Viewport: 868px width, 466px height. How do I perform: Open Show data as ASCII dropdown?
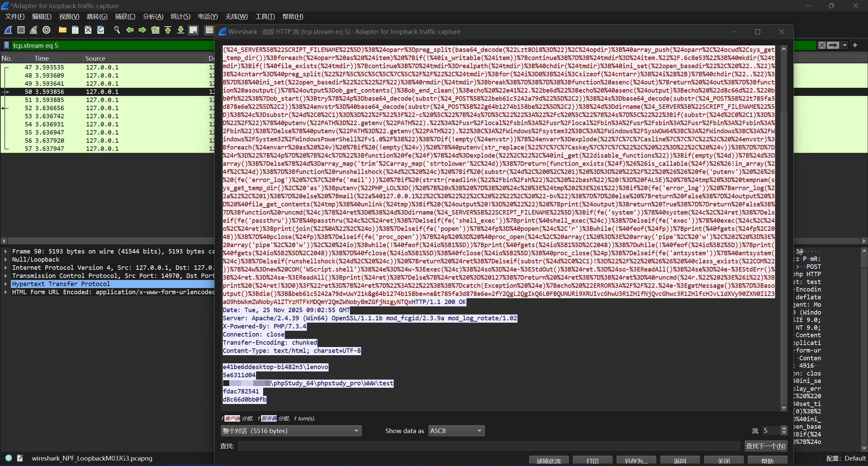456,431
